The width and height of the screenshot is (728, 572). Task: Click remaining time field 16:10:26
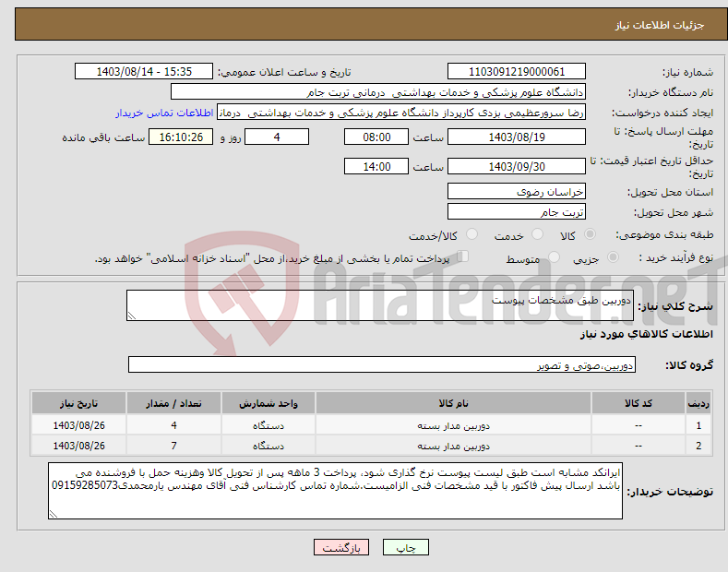(x=181, y=137)
